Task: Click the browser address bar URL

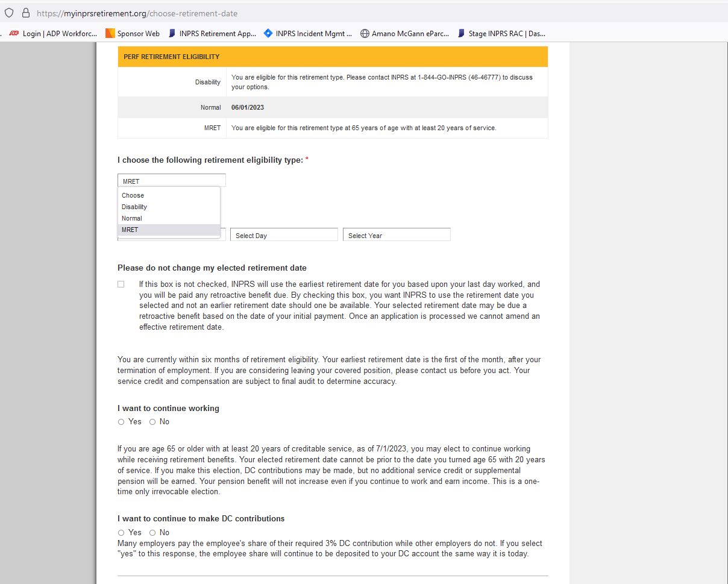Action: [x=137, y=13]
